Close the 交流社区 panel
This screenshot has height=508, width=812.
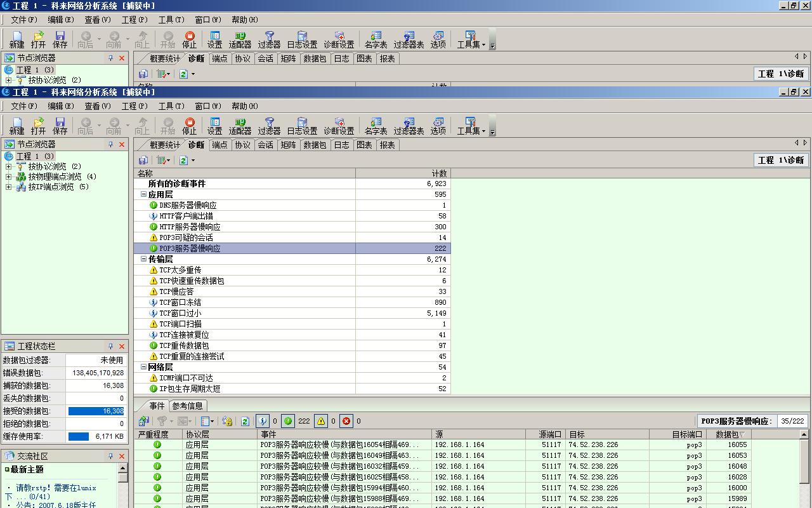122,456
